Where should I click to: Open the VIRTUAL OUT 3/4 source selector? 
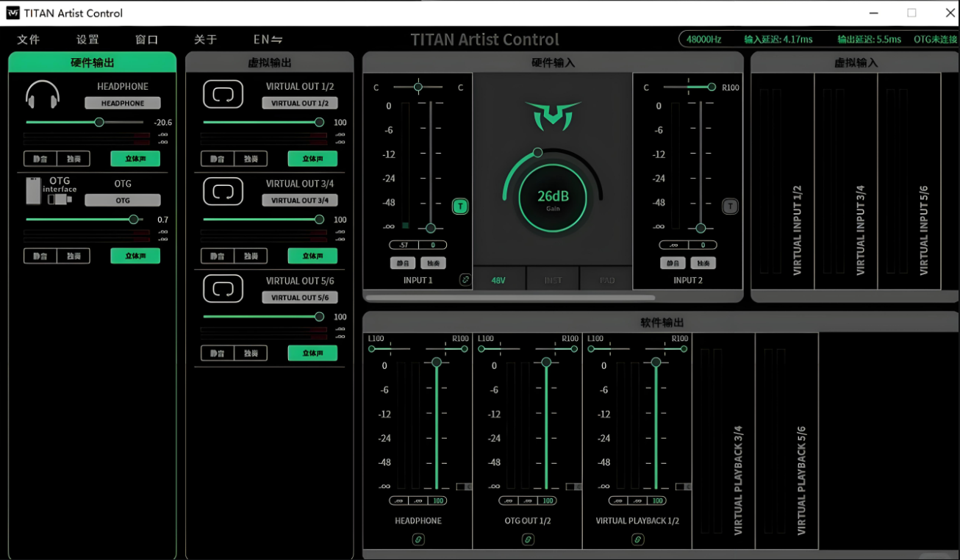[x=300, y=201]
